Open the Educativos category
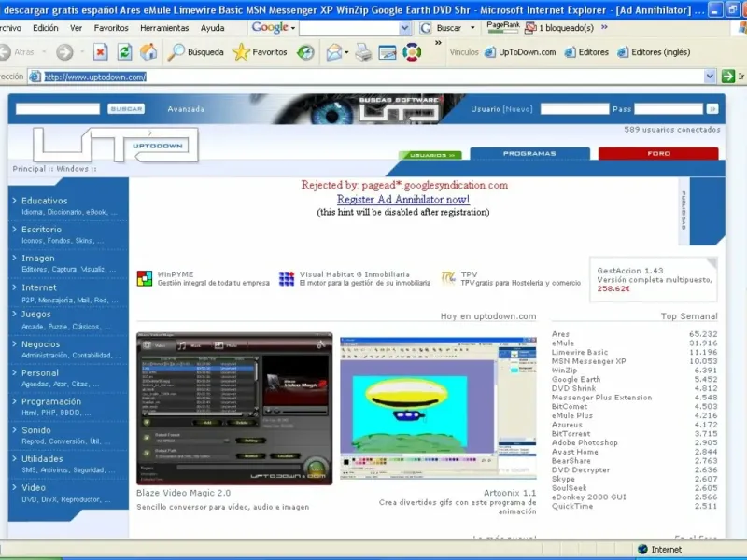Screen dimensions: 747x560 coord(44,201)
